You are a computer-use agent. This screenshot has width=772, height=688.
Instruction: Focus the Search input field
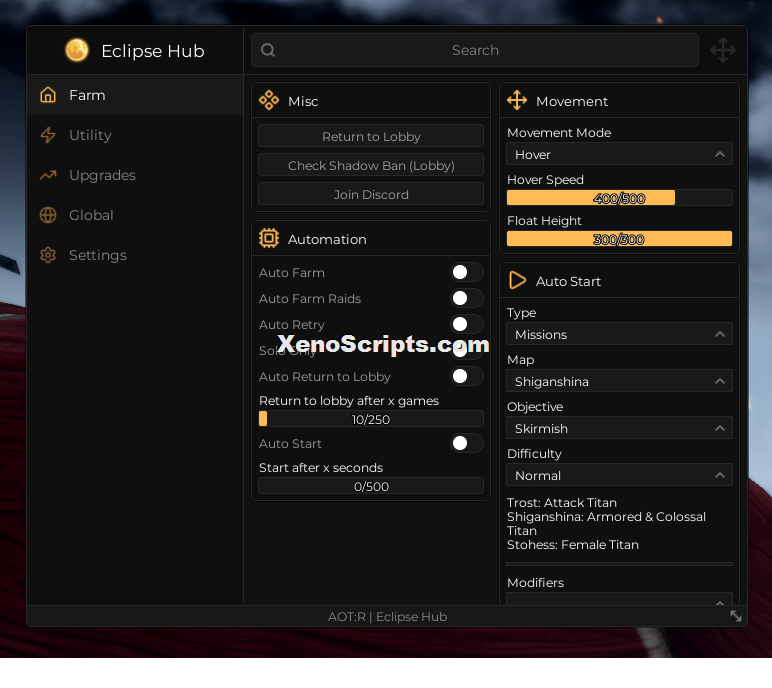click(475, 50)
